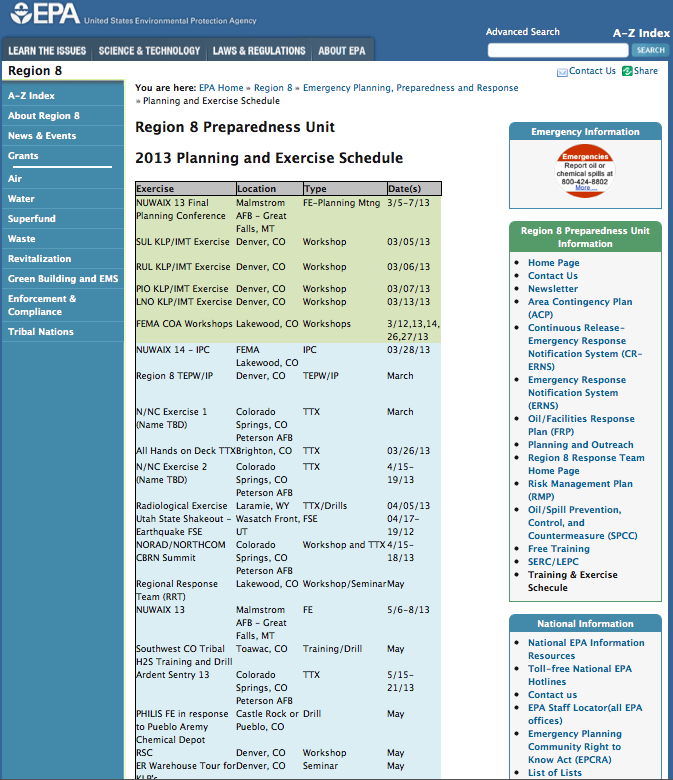Open Laws & Regulations menu
673x780 pixels.
[x=259, y=51]
